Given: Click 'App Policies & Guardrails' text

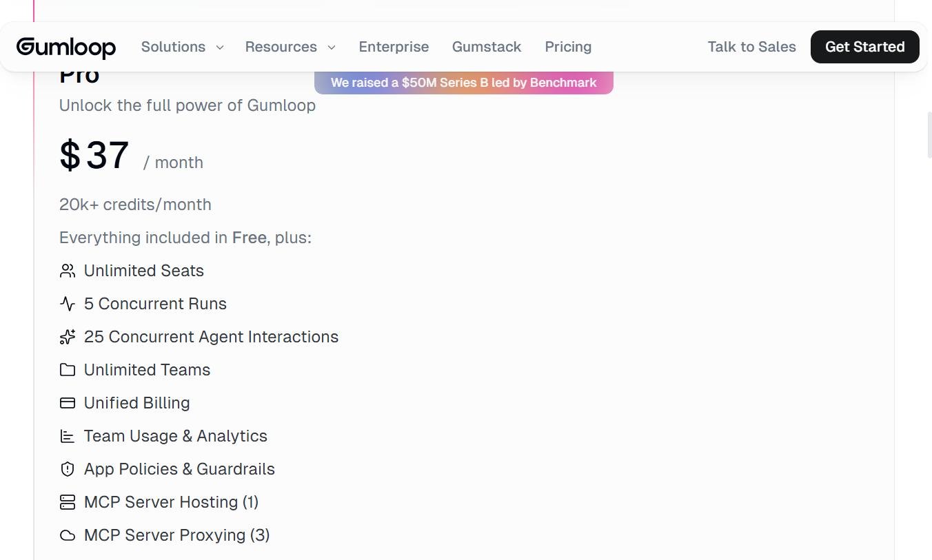Looking at the screenshot, I should tap(179, 469).
